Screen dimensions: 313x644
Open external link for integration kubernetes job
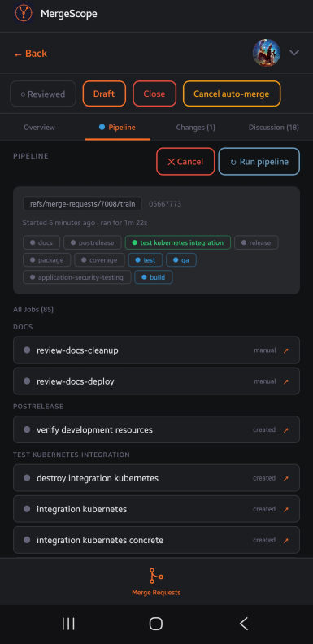[286, 509]
